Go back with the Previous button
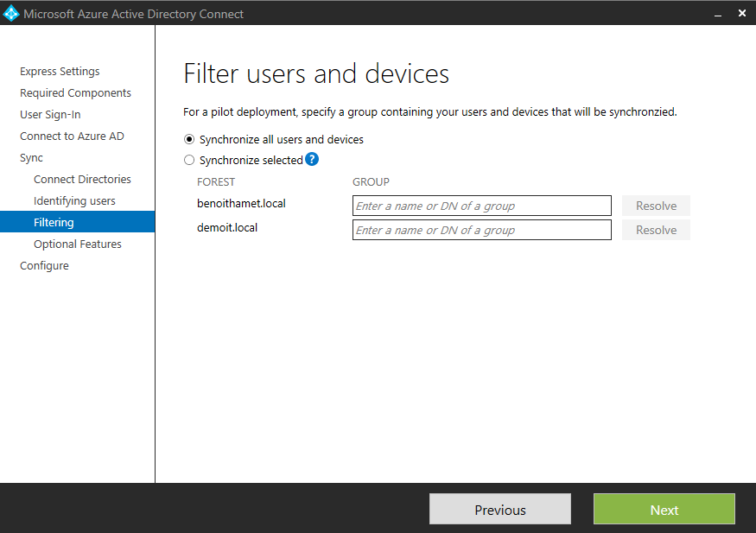 tap(499, 510)
